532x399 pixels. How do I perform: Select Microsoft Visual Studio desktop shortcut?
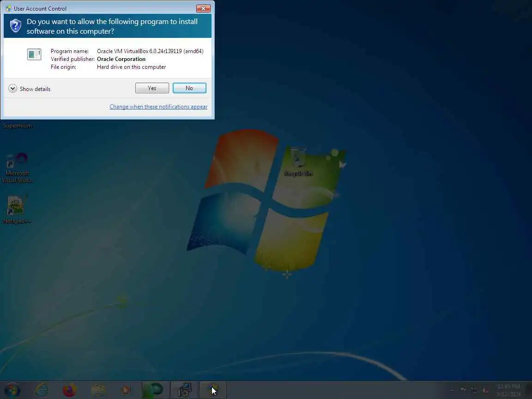(17, 168)
